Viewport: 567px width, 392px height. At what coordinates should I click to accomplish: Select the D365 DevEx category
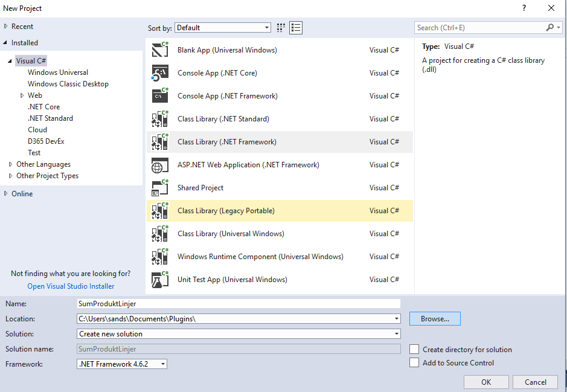click(x=46, y=141)
